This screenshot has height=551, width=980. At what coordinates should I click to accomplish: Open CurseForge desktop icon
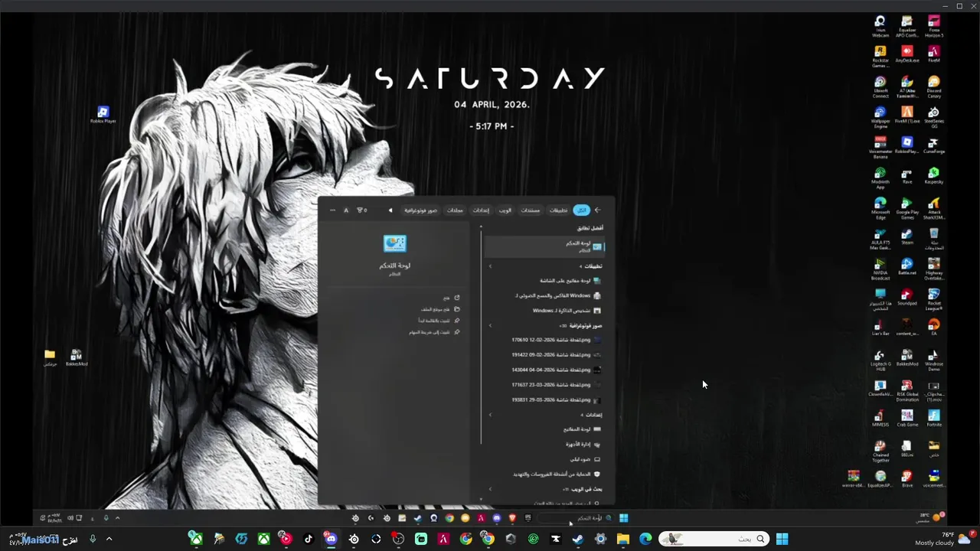(934, 145)
